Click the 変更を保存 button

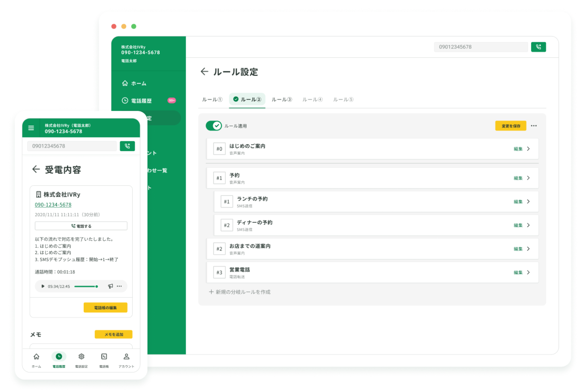[510, 126]
